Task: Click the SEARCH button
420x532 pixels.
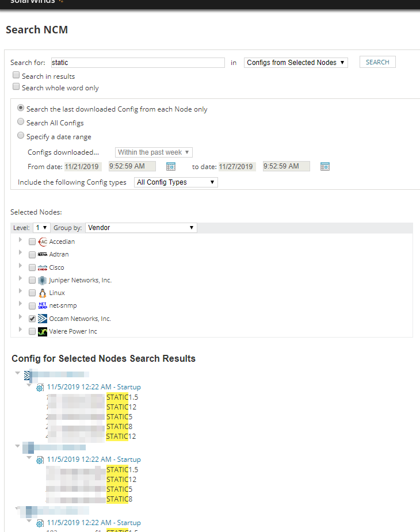Action: [x=377, y=62]
